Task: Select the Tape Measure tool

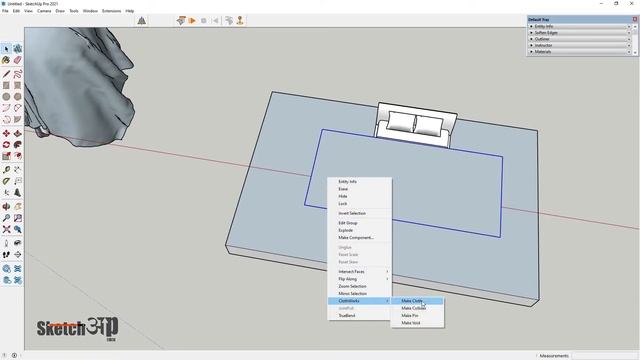Action: point(6,170)
